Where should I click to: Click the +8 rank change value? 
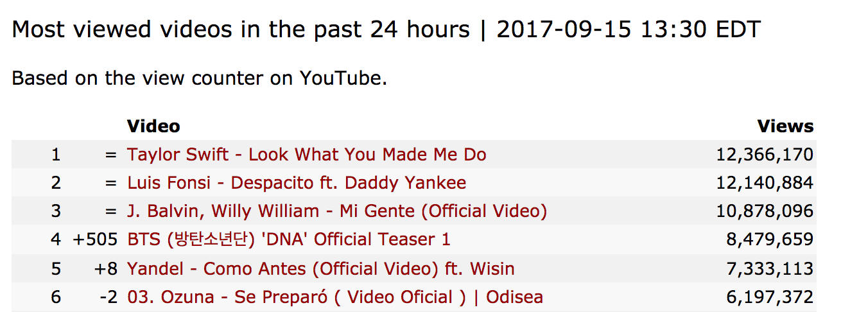click(106, 268)
